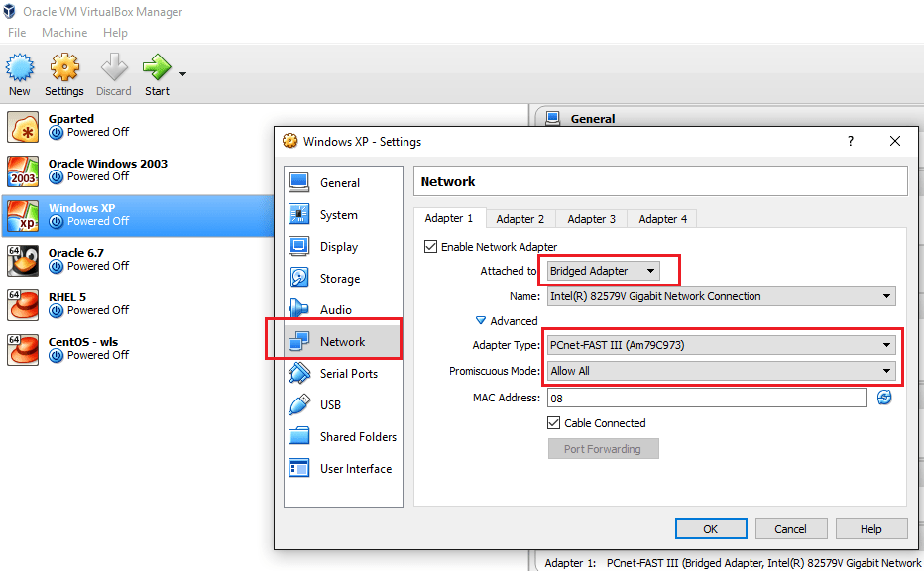Click the settings dialog gear title icon
Screen dimensions: 924x571
[289, 141]
